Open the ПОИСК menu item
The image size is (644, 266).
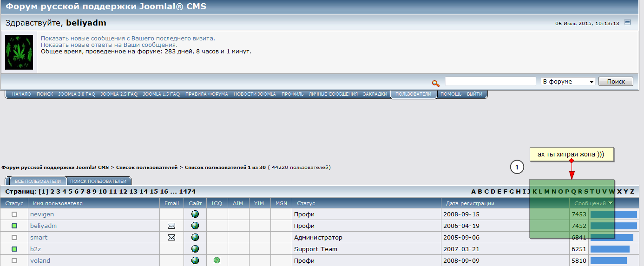(x=45, y=94)
